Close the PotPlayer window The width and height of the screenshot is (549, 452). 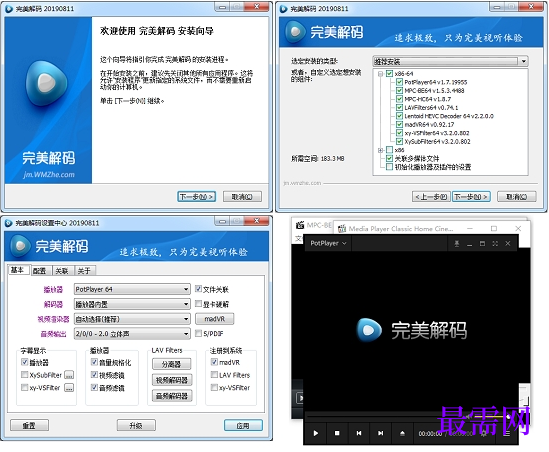pos(508,243)
